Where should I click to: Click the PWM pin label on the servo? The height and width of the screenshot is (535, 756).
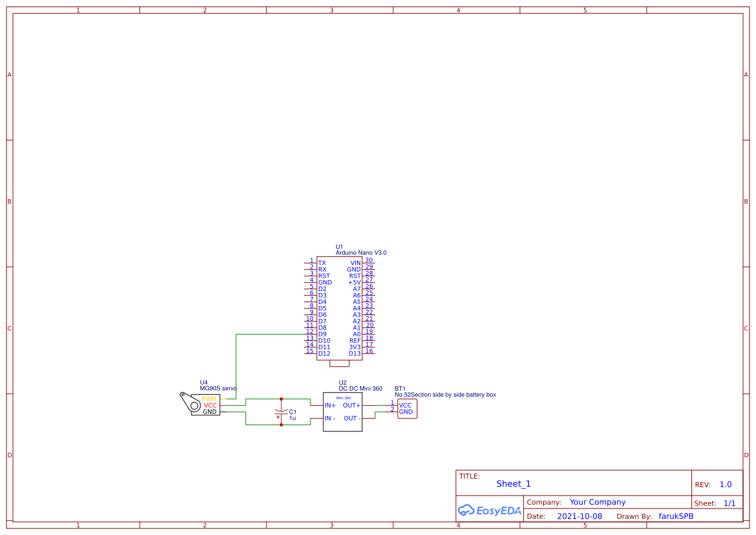pyautogui.click(x=208, y=399)
